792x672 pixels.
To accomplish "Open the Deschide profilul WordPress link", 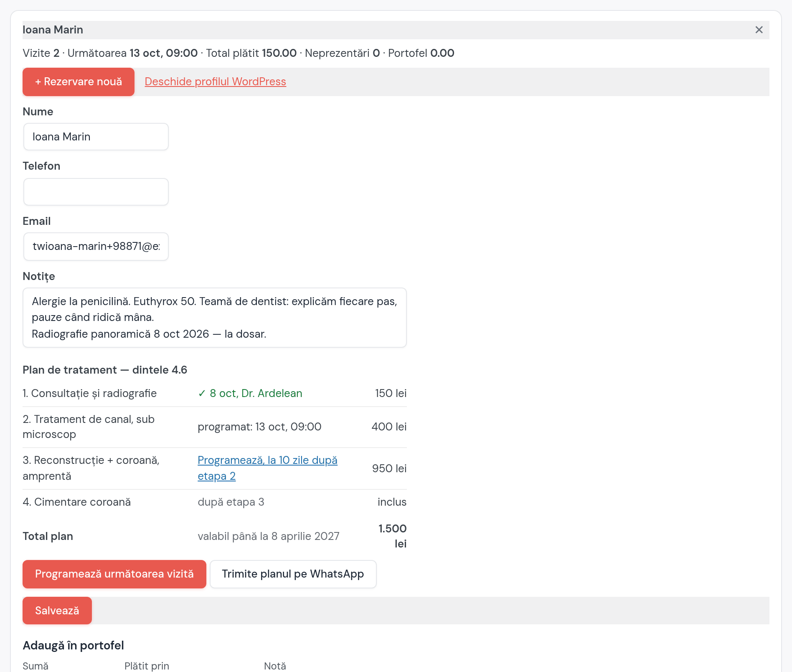I will (215, 81).
